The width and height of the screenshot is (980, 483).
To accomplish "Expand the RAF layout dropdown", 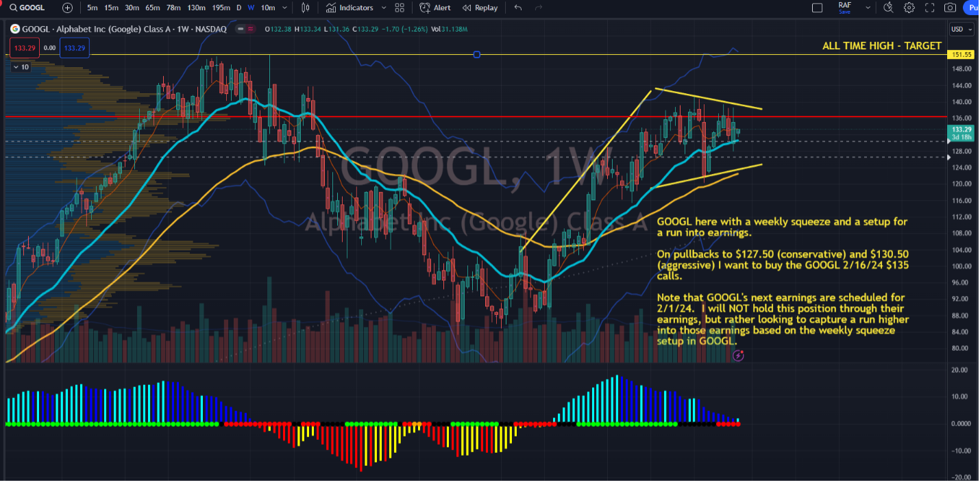I will click(x=866, y=7).
